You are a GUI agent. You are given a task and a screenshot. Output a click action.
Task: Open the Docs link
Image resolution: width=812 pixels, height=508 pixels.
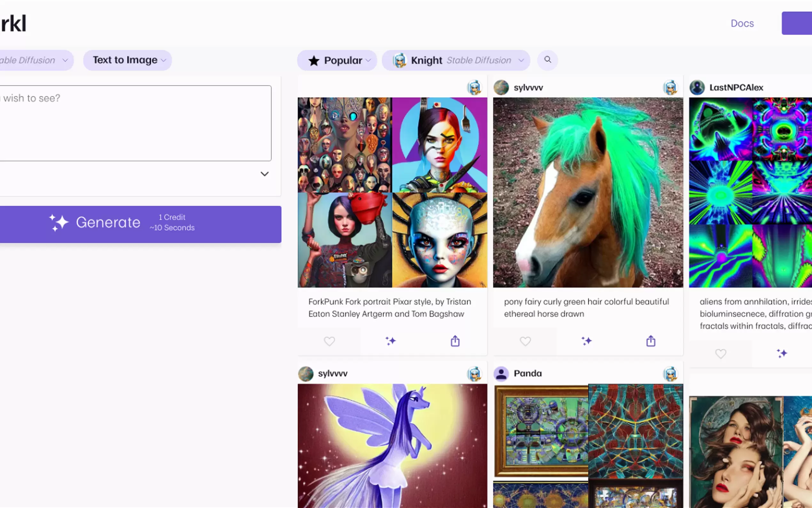point(742,23)
